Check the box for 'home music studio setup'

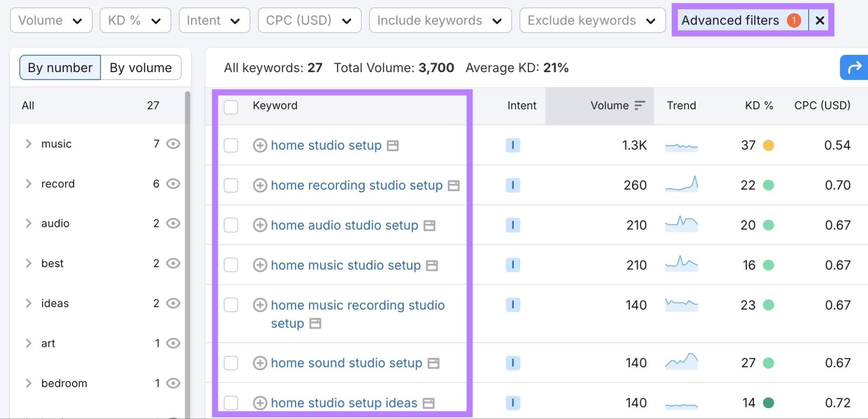click(x=231, y=265)
